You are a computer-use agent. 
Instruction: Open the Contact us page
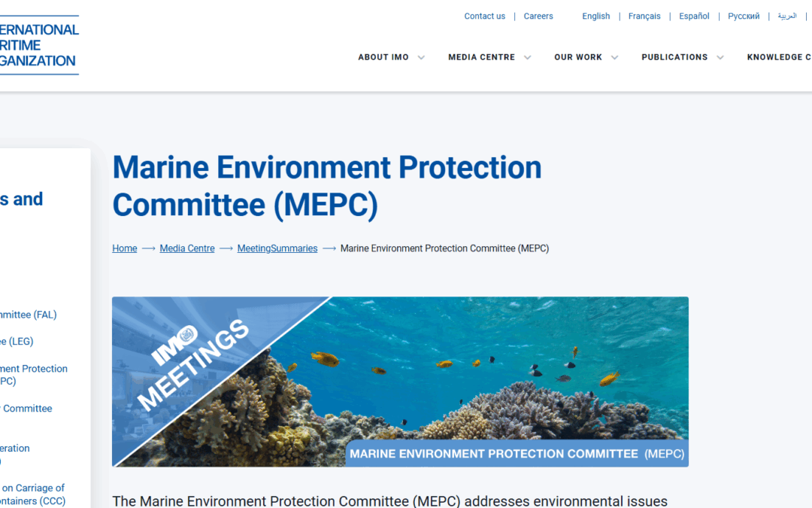(x=484, y=16)
